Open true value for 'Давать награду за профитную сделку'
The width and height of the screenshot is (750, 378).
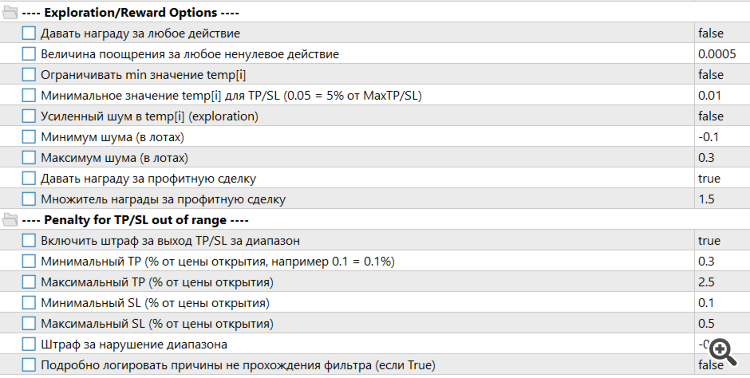tap(722, 178)
